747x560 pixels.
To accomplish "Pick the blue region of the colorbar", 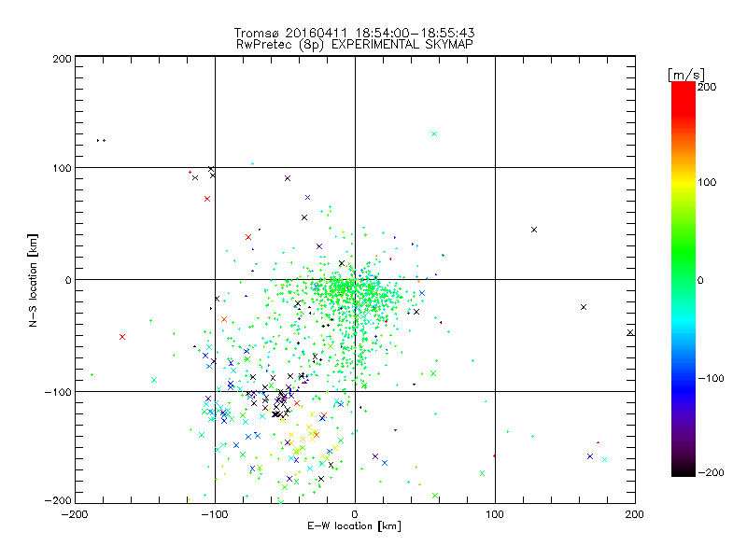I will [x=684, y=388].
